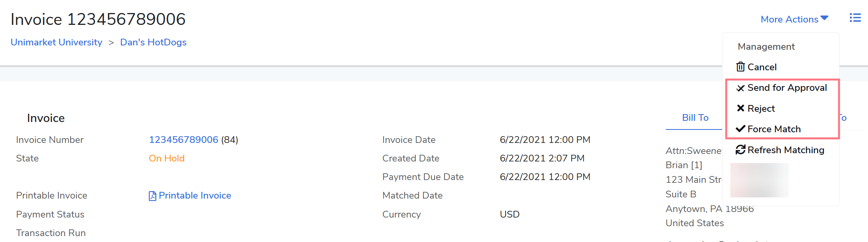Click the blurred item below Refresh Matching
The height and width of the screenshot is (242, 868).
[x=759, y=180]
